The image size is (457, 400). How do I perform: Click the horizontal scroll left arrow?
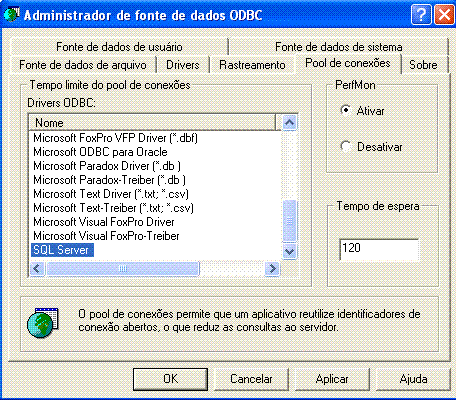37,268
